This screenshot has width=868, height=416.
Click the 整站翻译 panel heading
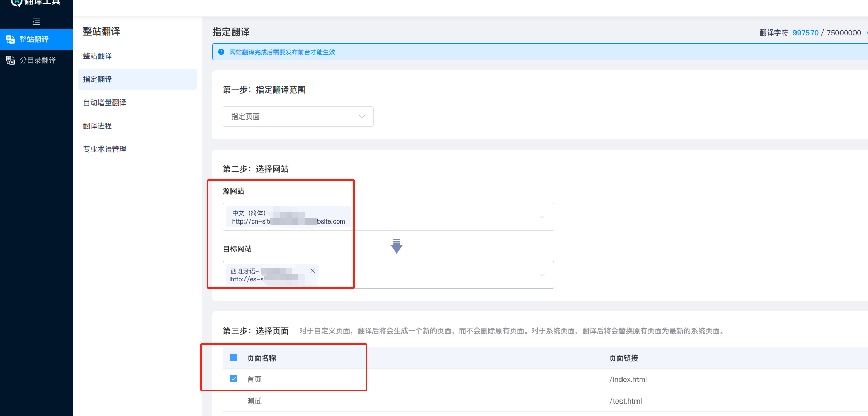[102, 32]
